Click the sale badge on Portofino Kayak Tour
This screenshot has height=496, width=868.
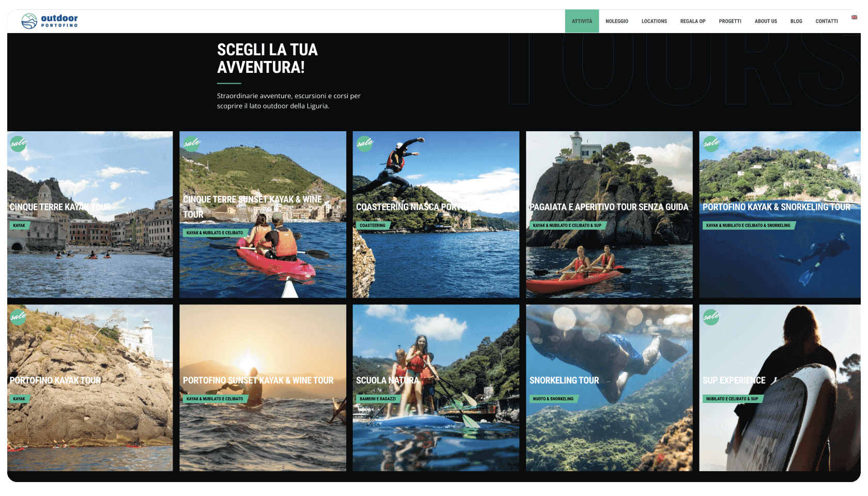point(18,316)
